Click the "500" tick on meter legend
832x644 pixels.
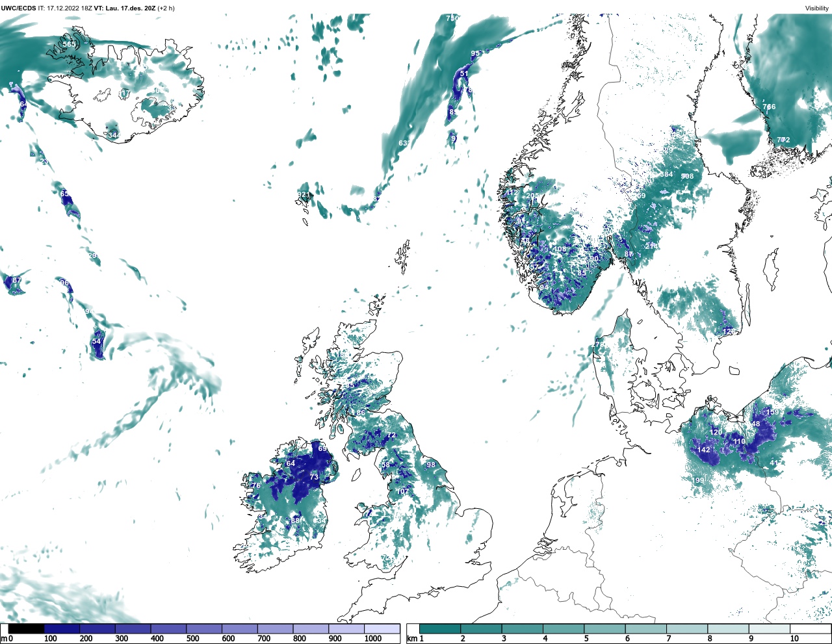coord(192,639)
